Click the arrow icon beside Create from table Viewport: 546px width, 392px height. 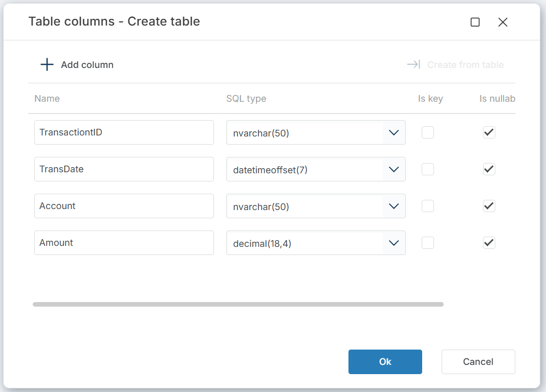413,64
